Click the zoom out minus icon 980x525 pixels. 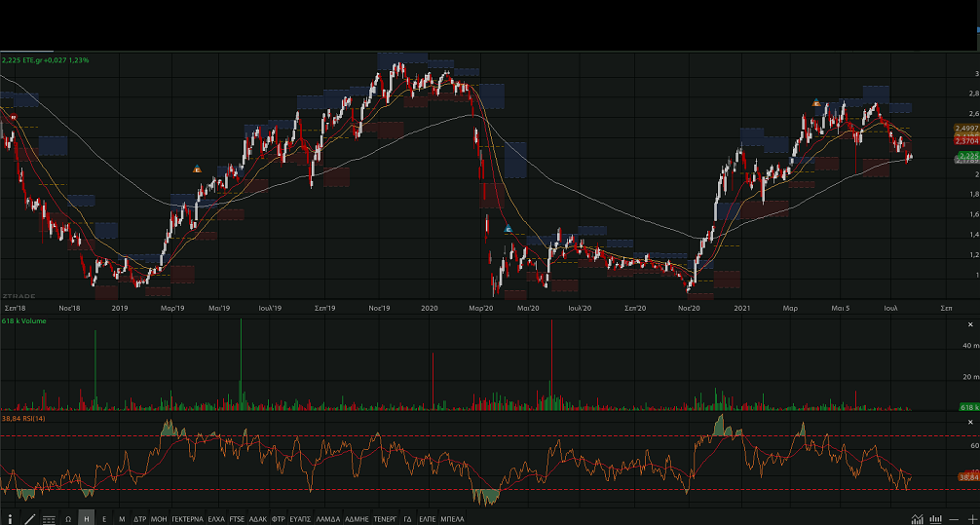point(954,519)
